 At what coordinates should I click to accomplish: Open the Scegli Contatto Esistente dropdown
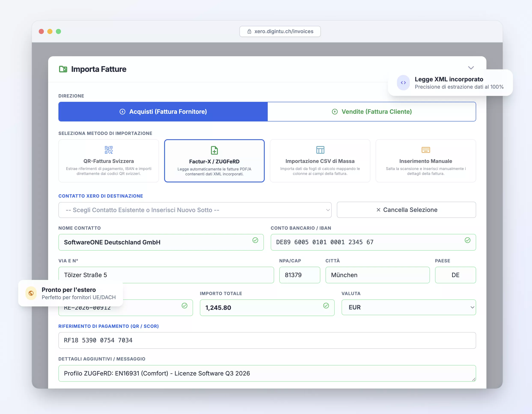195,210
